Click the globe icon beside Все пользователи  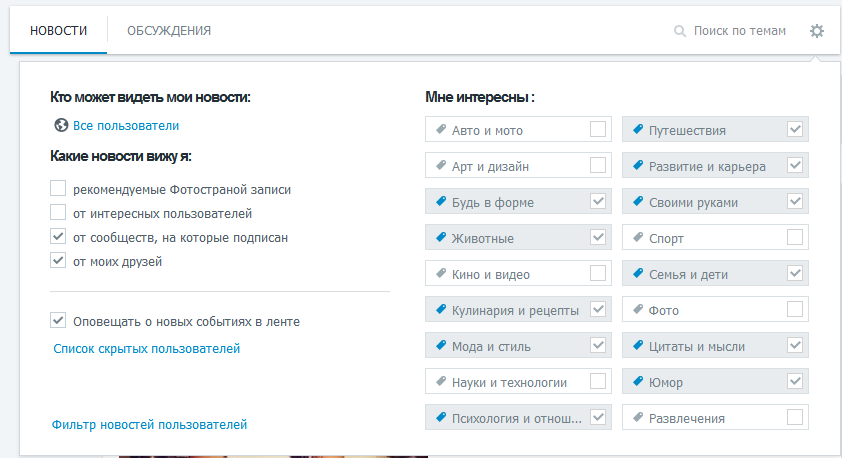pos(61,125)
